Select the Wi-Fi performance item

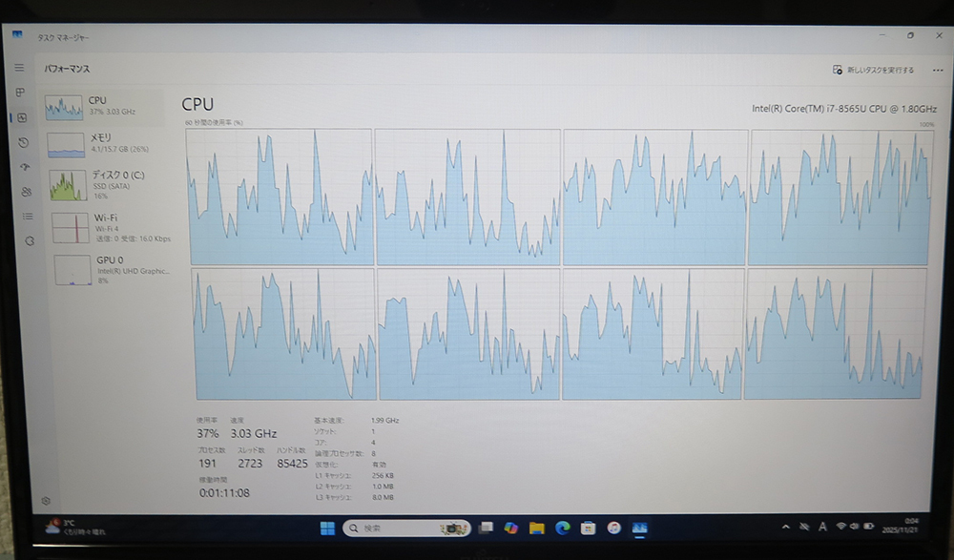click(x=111, y=228)
